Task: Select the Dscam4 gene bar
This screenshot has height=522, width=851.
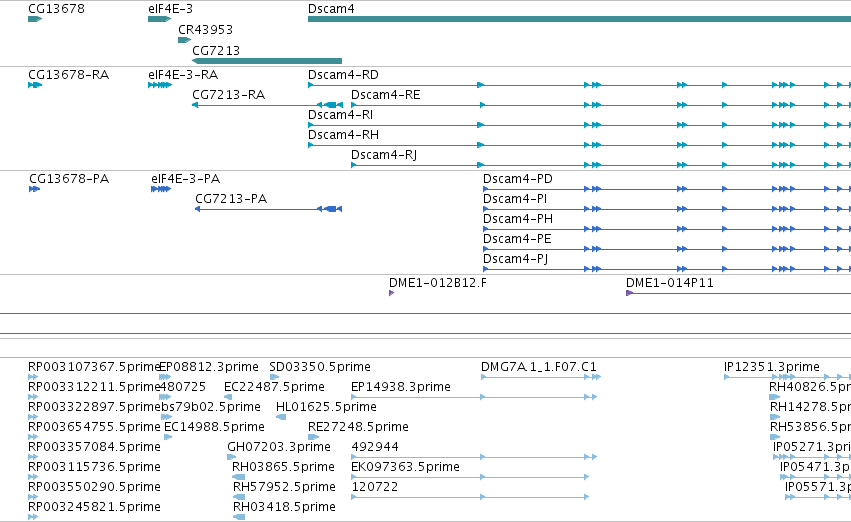Action: coord(579,19)
